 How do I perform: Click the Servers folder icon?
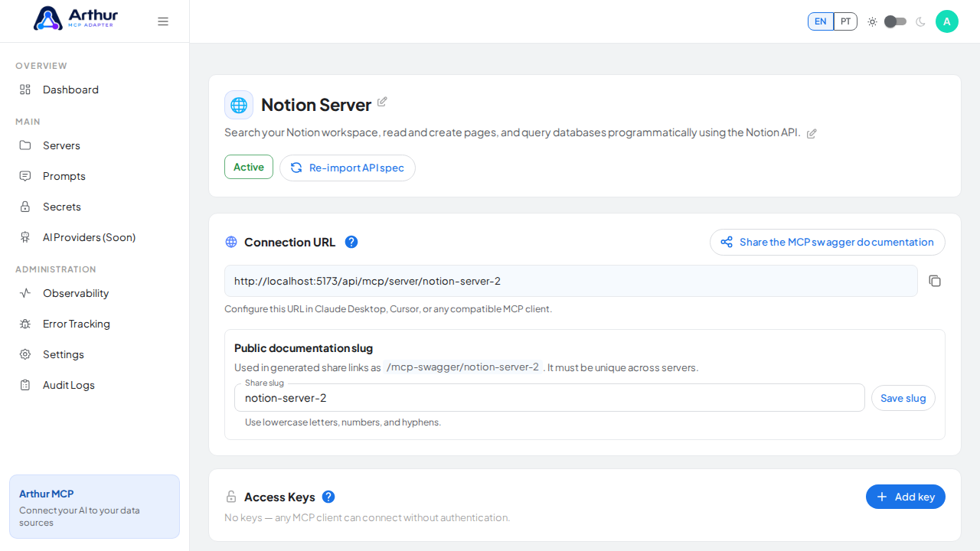(25, 145)
